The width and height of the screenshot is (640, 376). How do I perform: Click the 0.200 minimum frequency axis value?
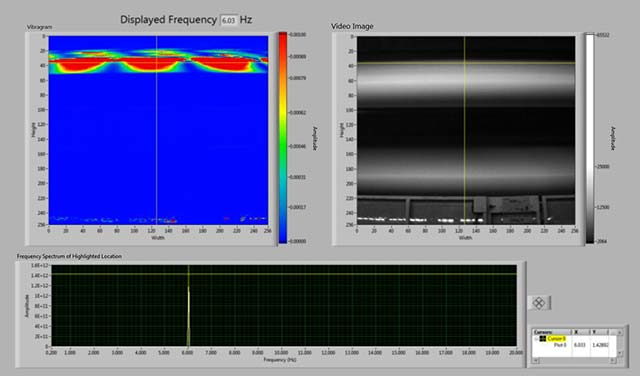point(51,352)
